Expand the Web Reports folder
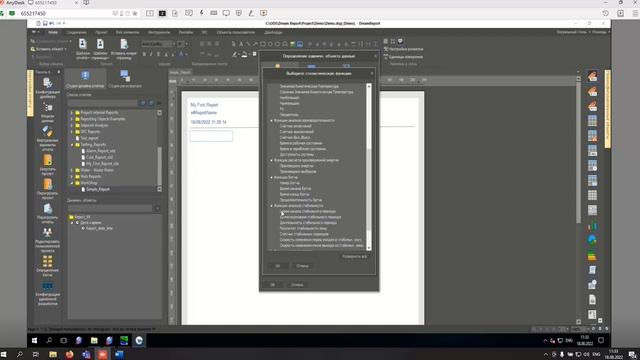The image size is (640, 360). [x=72, y=176]
